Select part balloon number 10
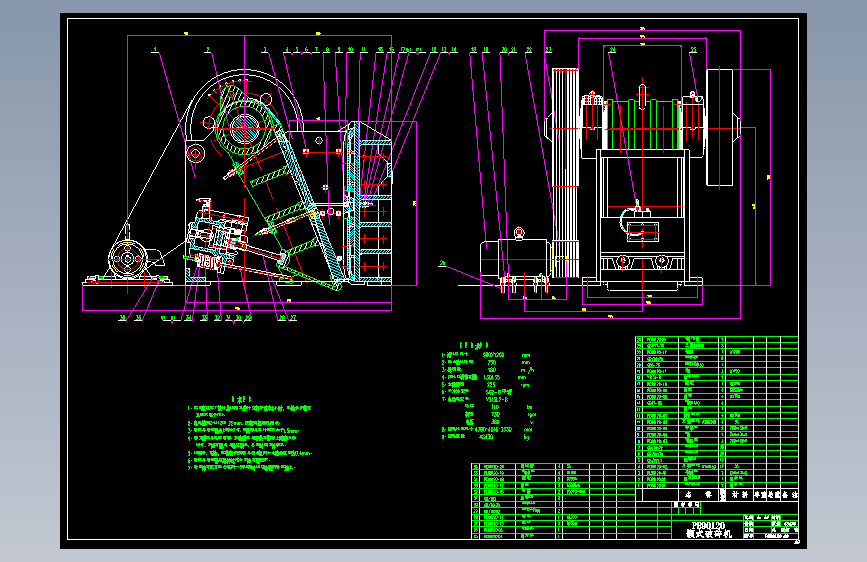Image resolution: width=867 pixels, height=562 pixels. pos(350,50)
